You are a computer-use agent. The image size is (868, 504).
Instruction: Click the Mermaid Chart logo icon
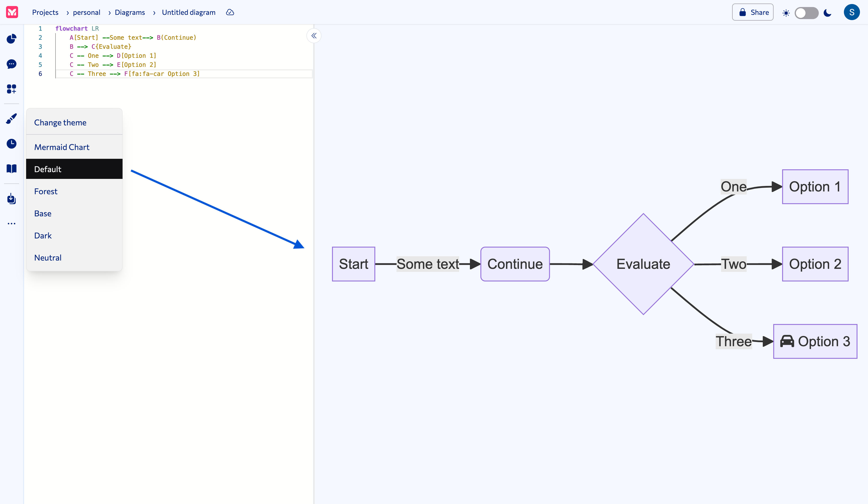[12, 12]
